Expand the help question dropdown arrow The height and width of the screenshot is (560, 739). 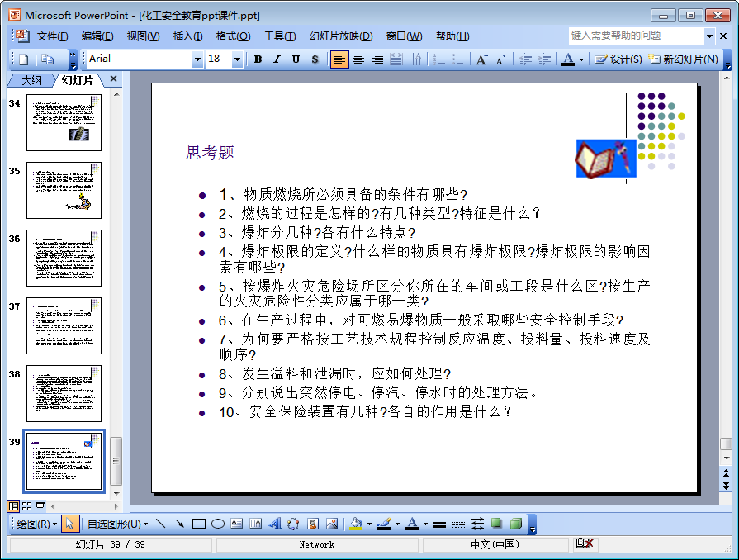pyautogui.click(x=709, y=36)
